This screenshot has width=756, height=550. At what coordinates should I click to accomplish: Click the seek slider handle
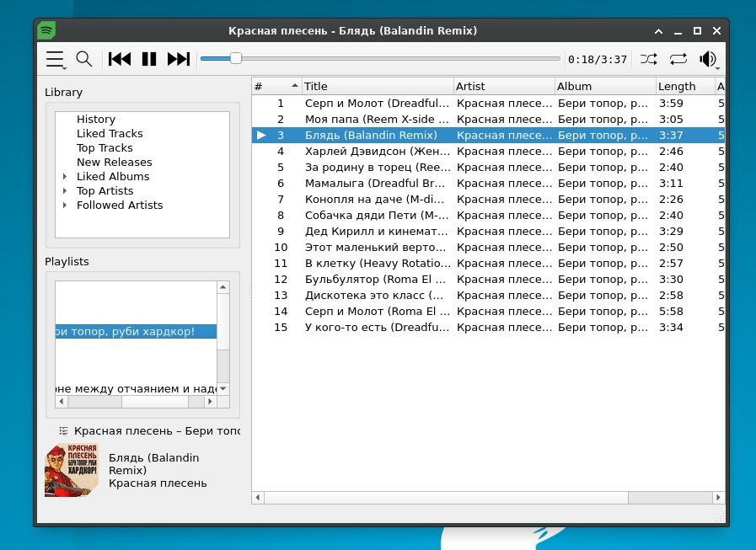[x=235, y=59]
